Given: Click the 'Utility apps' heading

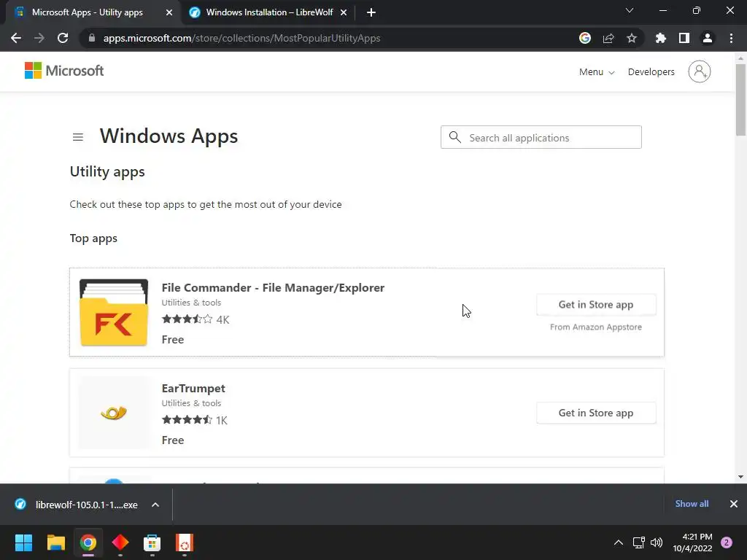Looking at the screenshot, I should [107, 172].
